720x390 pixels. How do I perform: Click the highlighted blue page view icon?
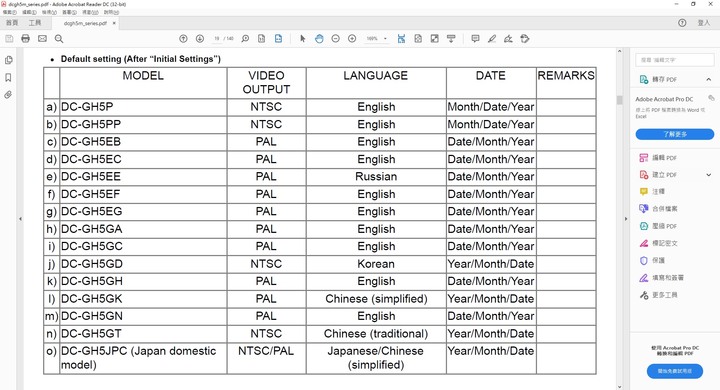pyautogui.click(x=278, y=39)
